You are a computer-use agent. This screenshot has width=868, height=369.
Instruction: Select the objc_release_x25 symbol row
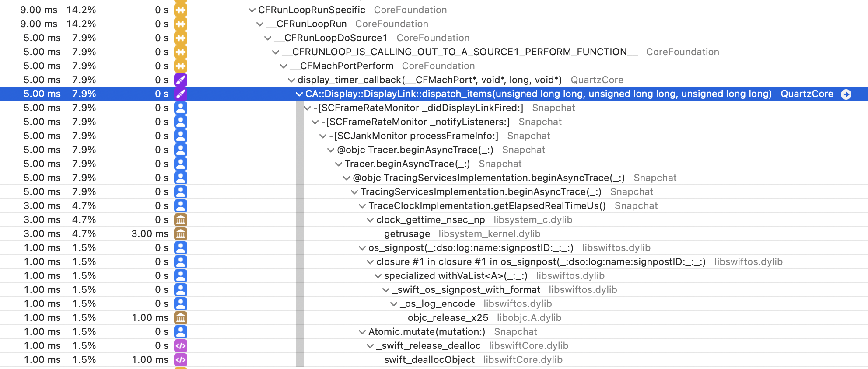pyautogui.click(x=434, y=318)
